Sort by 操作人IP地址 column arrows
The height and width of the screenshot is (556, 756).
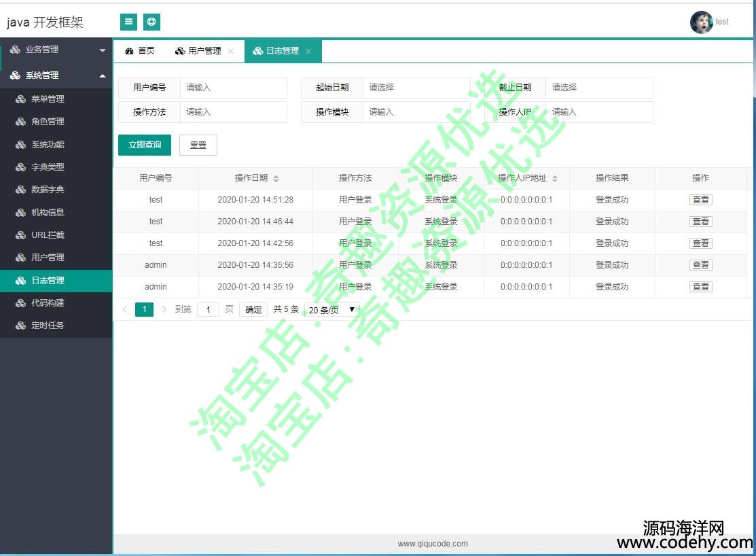coord(555,179)
